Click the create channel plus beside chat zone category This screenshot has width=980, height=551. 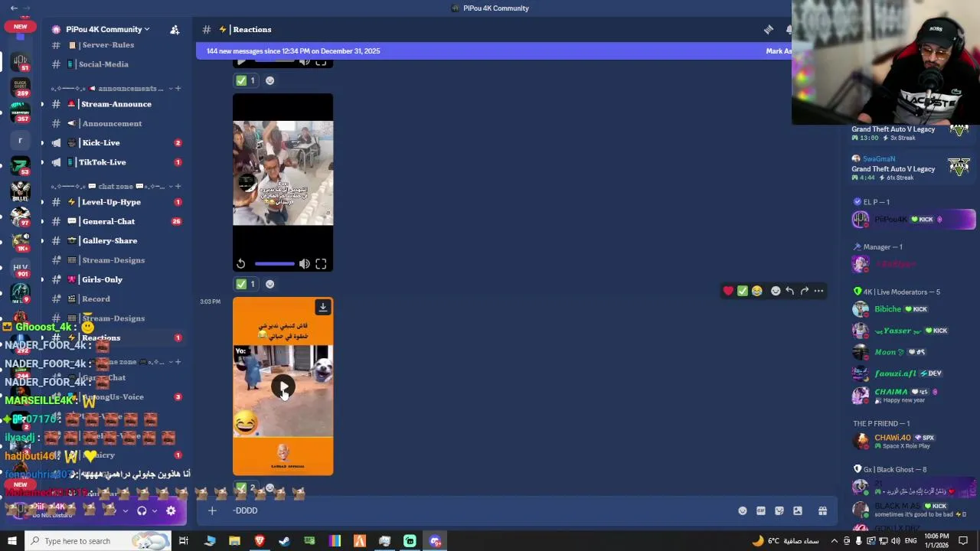click(x=178, y=186)
